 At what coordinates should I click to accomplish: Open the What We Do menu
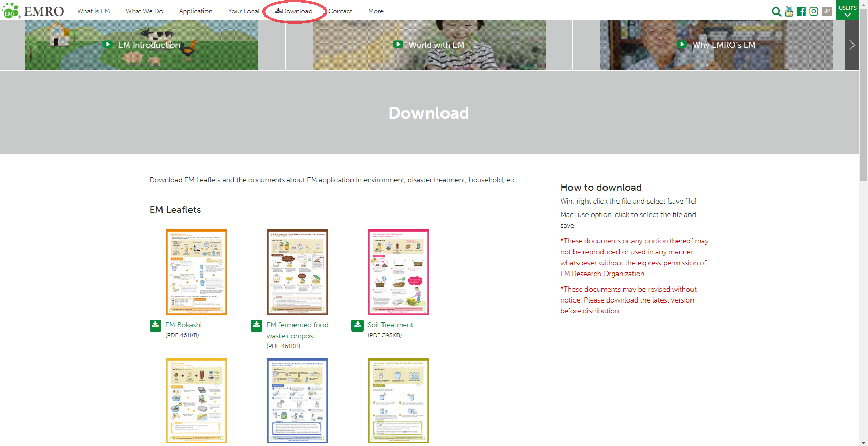click(144, 11)
